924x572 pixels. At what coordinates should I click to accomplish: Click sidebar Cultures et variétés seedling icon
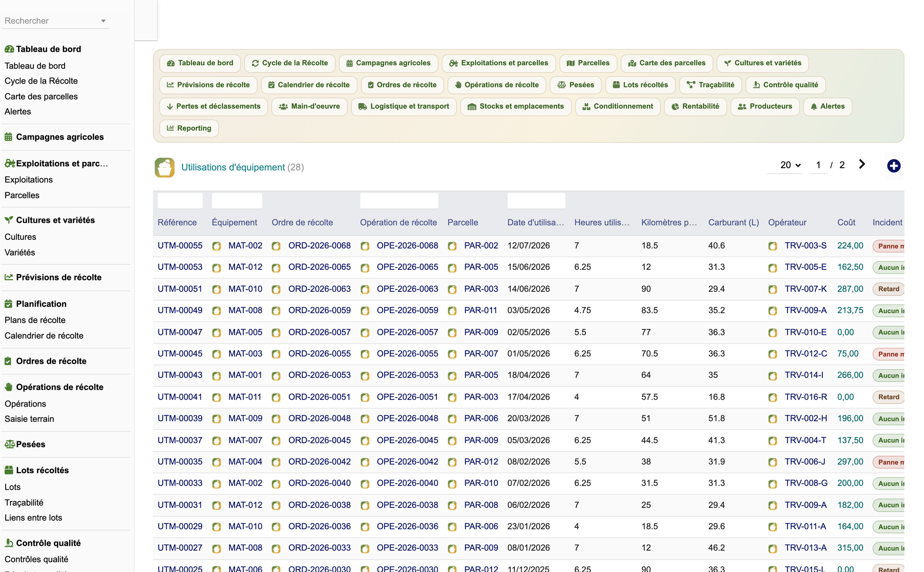tap(9, 220)
